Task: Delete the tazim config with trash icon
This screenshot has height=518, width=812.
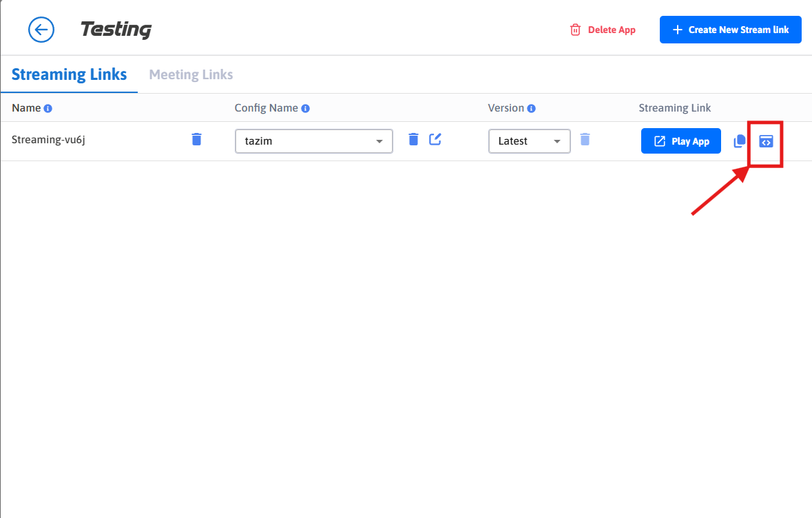Action: 413,139
